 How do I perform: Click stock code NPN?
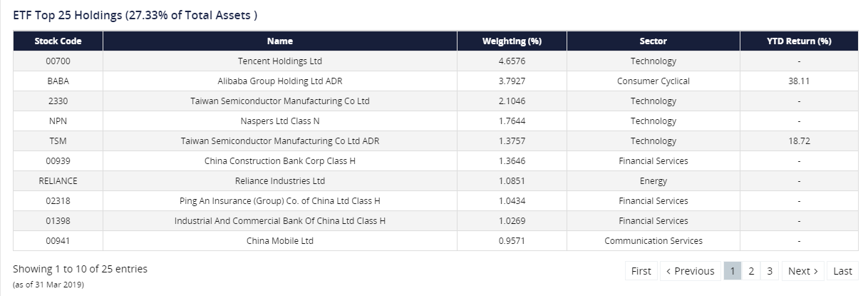click(x=58, y=121)
